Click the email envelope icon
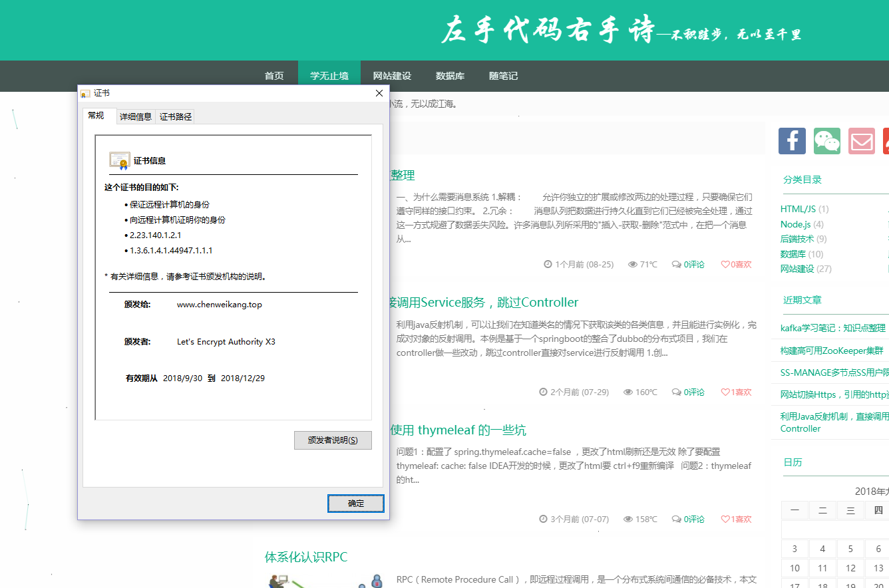 (x=862, y=141)
